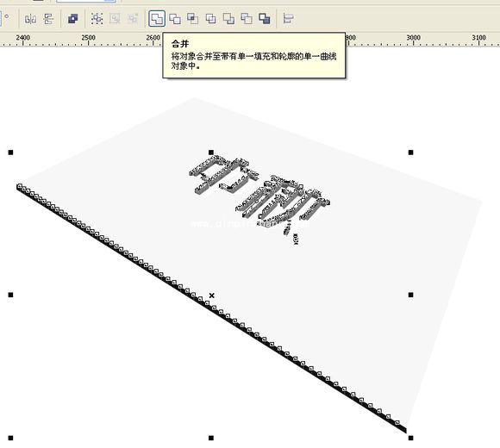Click the Simplify shaping icon
Screen dimensions: 500x448
210,19
